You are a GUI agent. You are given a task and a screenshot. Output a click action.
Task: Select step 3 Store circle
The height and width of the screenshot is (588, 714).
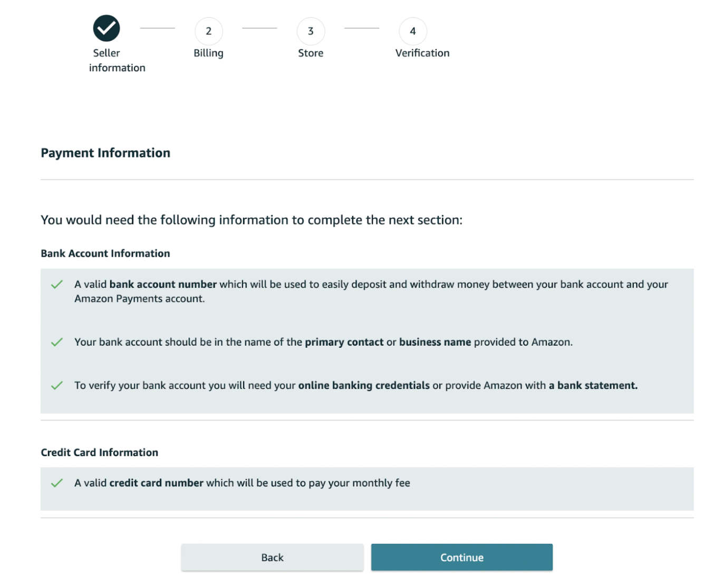[x=311, y=31]
